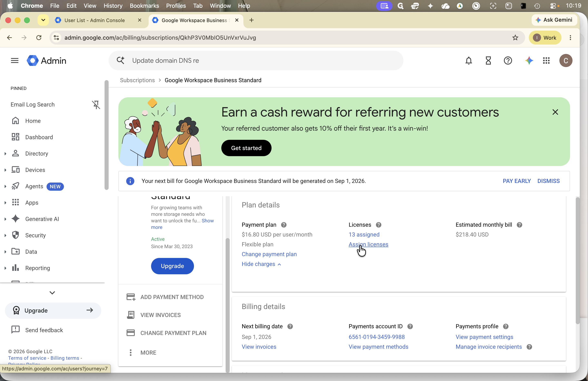
Task: Collapse charges with Hide charges
Action: [261, 264]
